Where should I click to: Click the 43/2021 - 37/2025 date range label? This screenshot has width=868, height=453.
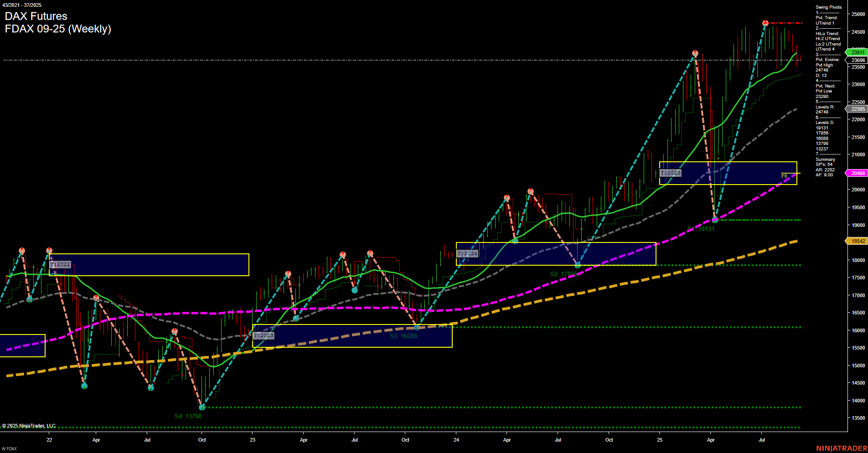coord(22,5)
